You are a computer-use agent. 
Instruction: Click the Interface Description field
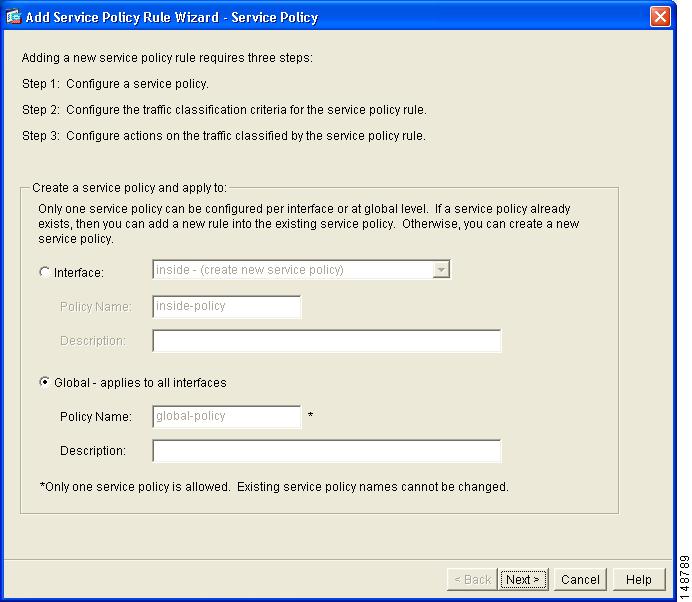click(327, 341)
